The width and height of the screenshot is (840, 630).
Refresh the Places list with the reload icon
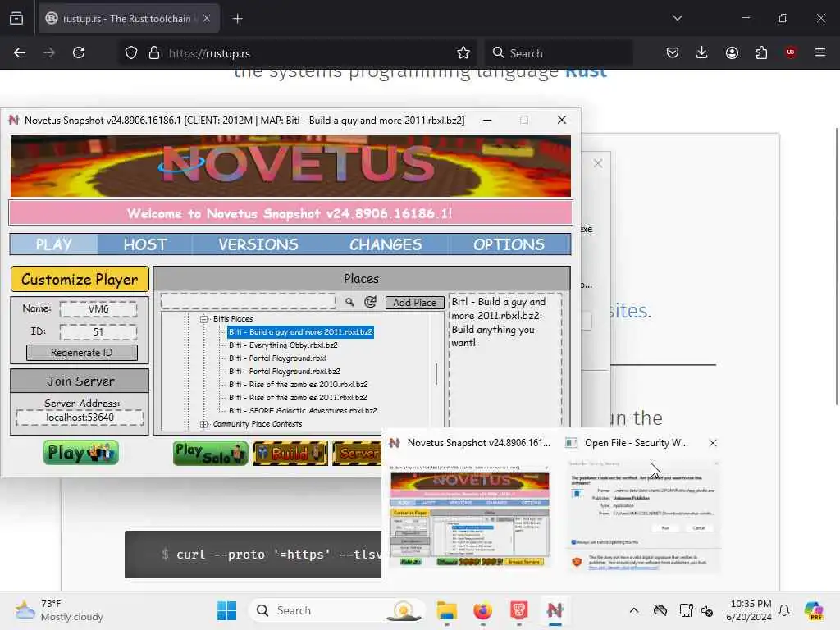coord(370,302)
